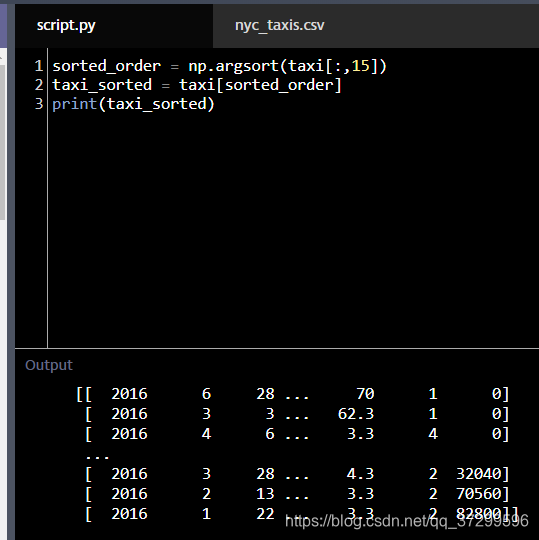Open the nyc_taxis.csv tab
The image size is (539, 540).
279,25
